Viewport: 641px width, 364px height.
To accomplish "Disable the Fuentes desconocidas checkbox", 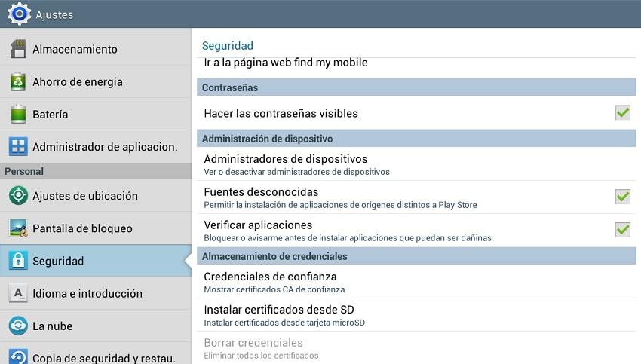I will coord(622,197).
